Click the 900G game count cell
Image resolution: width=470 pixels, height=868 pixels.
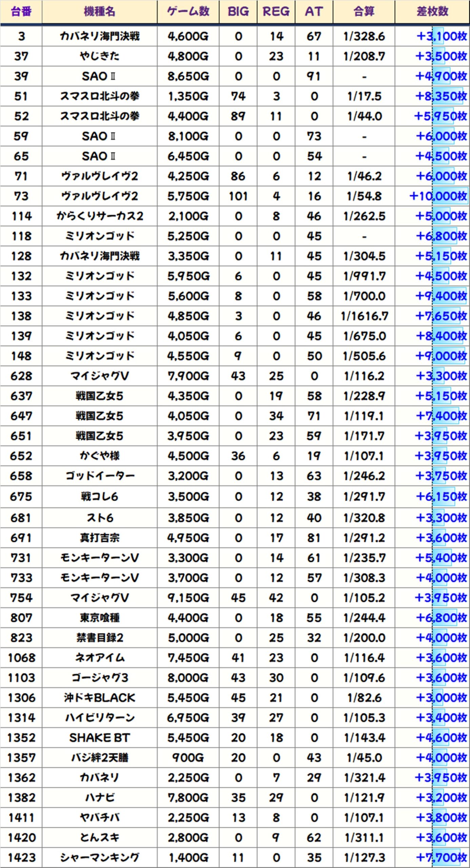(x=188, y=758)
